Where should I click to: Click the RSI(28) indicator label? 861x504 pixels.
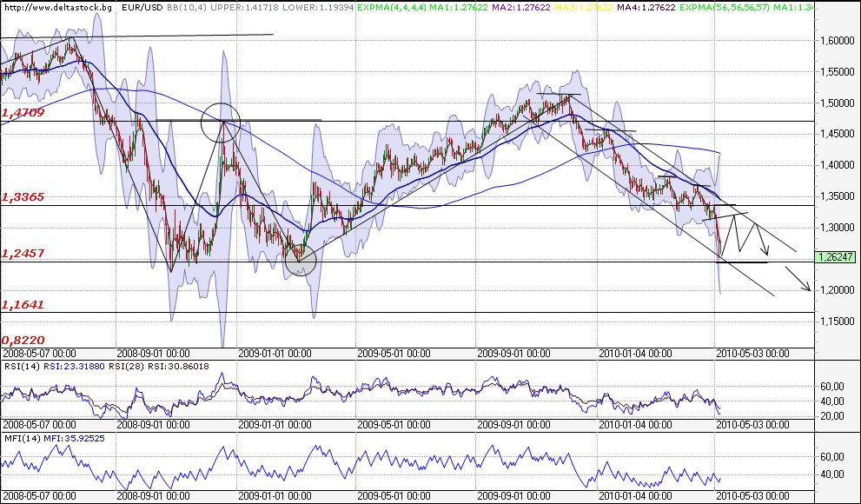coord(127,366)
